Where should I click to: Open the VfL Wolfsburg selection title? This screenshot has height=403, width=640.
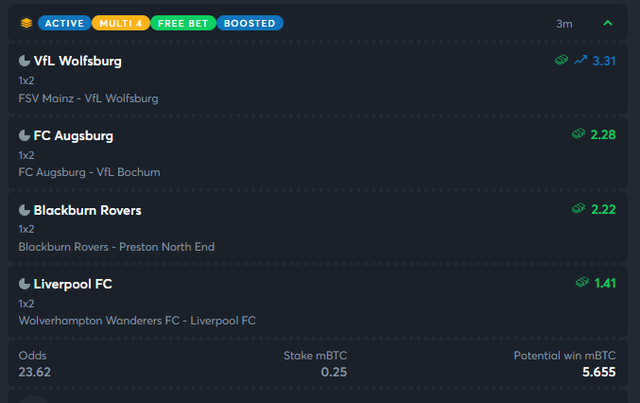[x=78, y=61]
